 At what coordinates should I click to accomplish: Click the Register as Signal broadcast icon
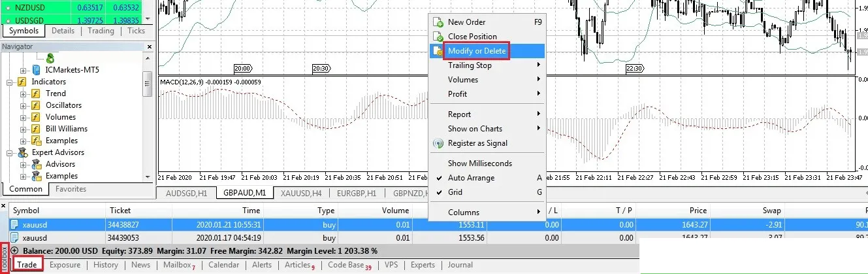[x=438, y=143]
